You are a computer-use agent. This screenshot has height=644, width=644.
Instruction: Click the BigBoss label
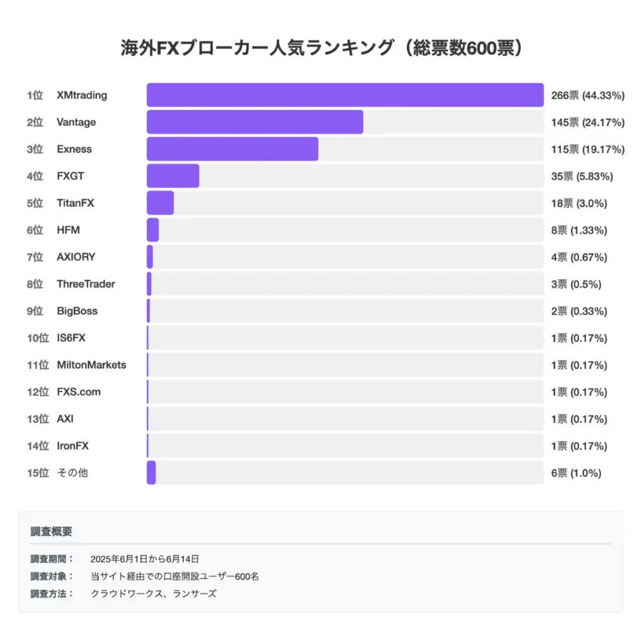(x=77, y=311)
